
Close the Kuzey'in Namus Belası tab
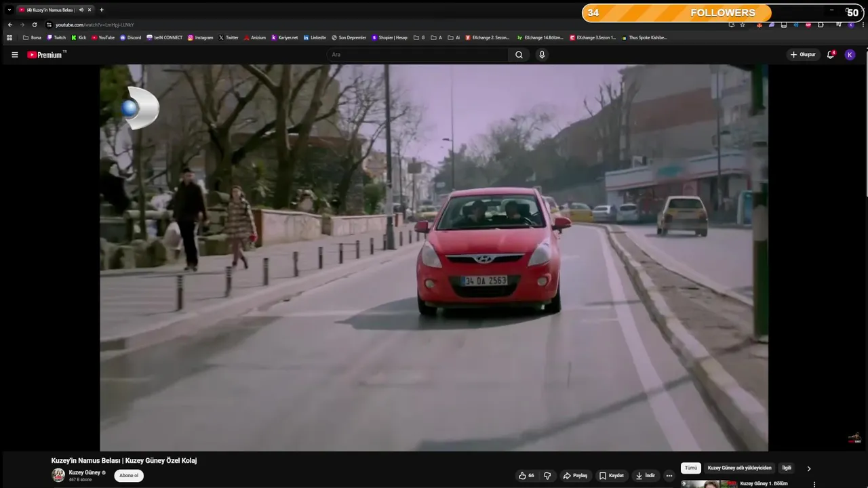(x=90, y=10)
